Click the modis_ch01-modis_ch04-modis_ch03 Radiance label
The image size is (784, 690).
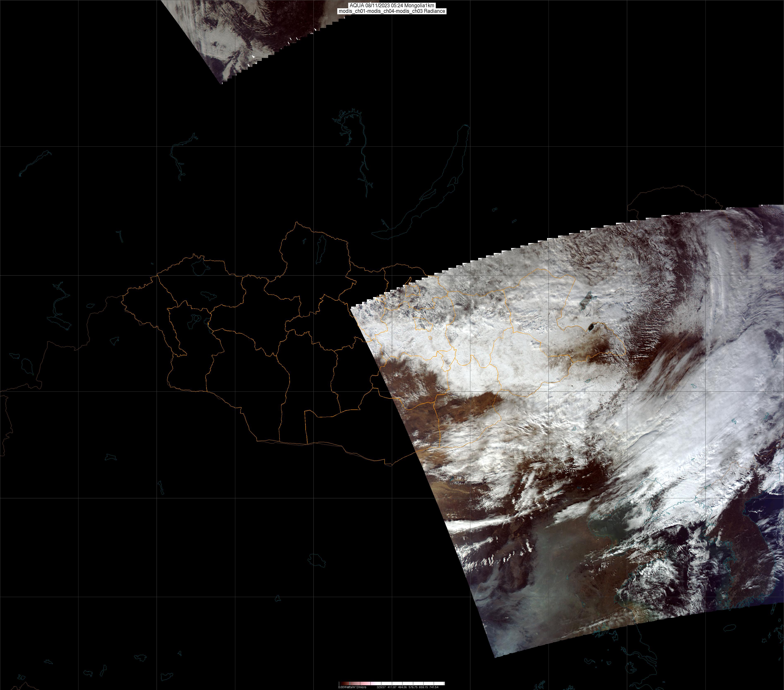392,11
